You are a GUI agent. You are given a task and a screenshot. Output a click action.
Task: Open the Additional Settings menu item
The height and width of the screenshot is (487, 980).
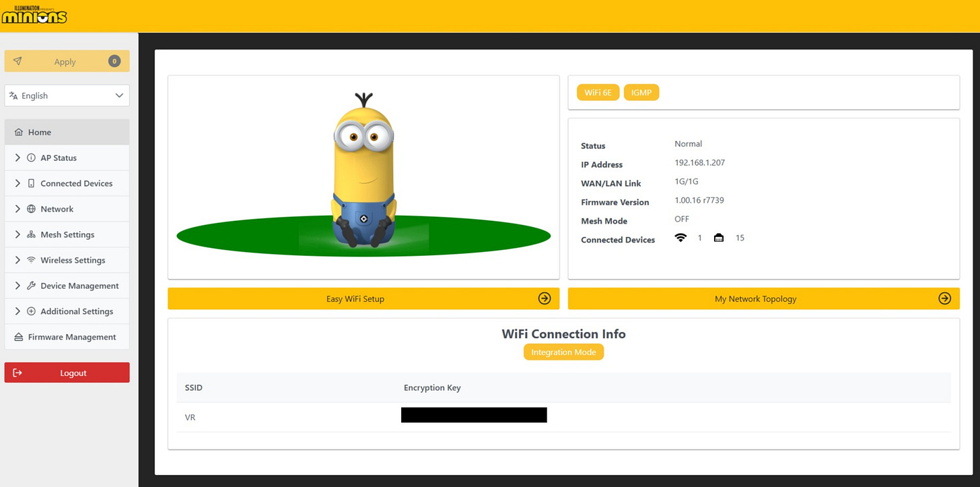67,311
